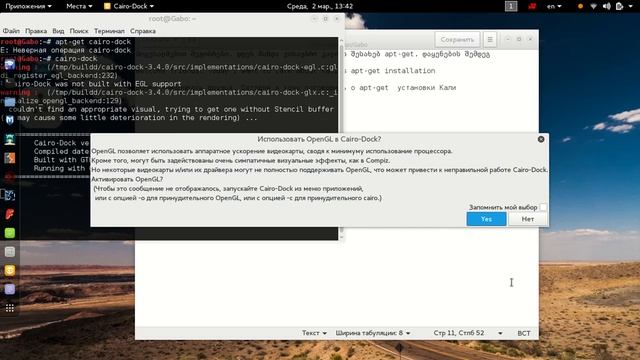Click the terminal window vertical scrollbar
This screenshot has width=640, height=360.
pyautogui.click(x=342, y=139)
